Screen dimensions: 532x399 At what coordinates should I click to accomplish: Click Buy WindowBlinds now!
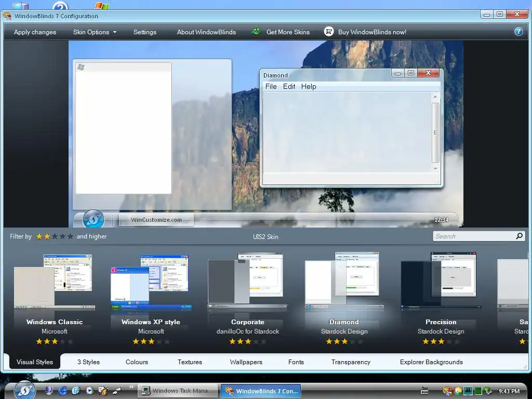[372, 32]
